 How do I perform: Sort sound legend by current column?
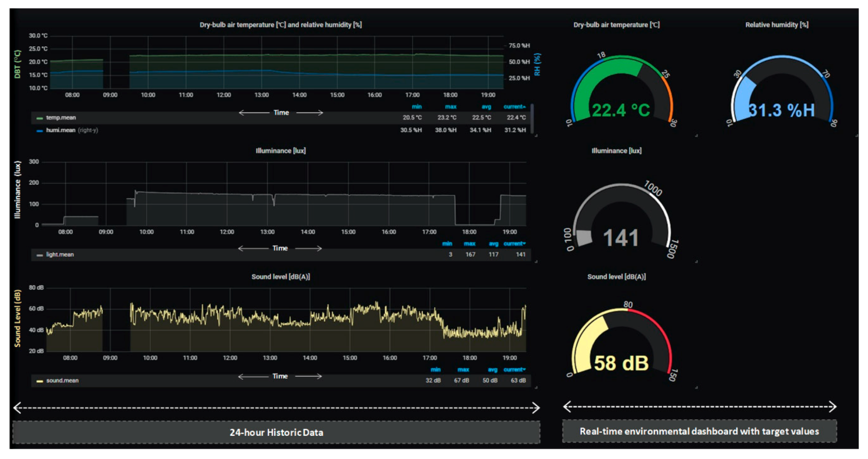coord(514,370)
